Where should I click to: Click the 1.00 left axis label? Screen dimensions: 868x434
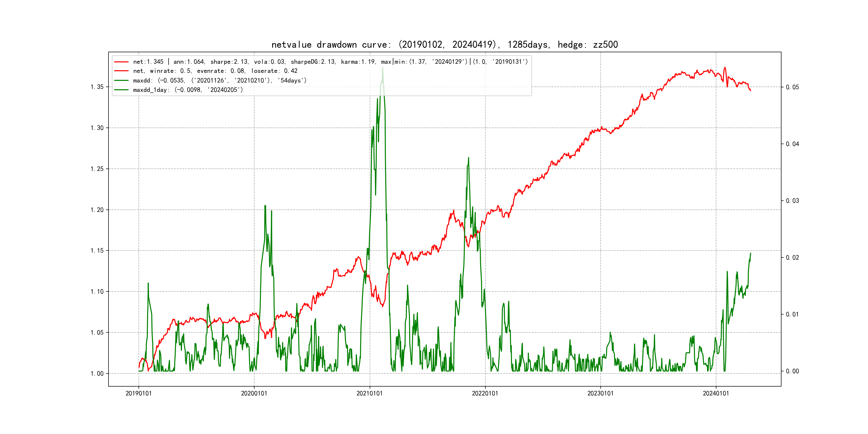[97, 373]
